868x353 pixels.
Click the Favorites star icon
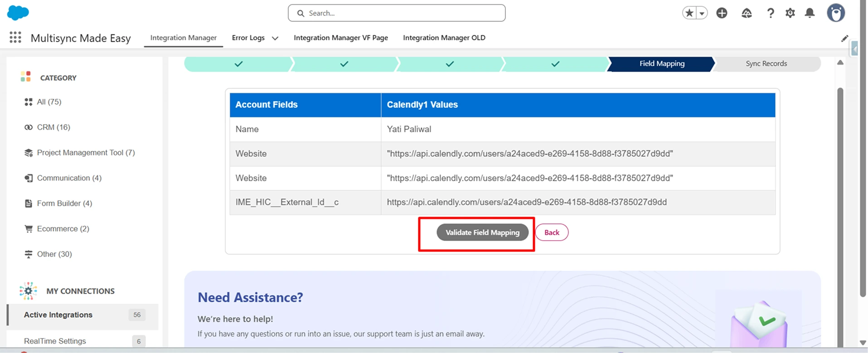pyautogui.click(x=689, y=13)
